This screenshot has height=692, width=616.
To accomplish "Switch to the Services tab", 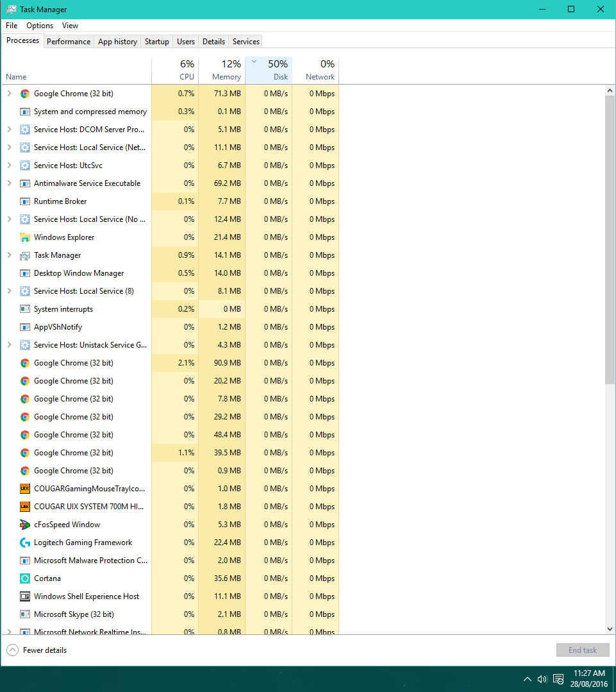I will click(246, 42).
